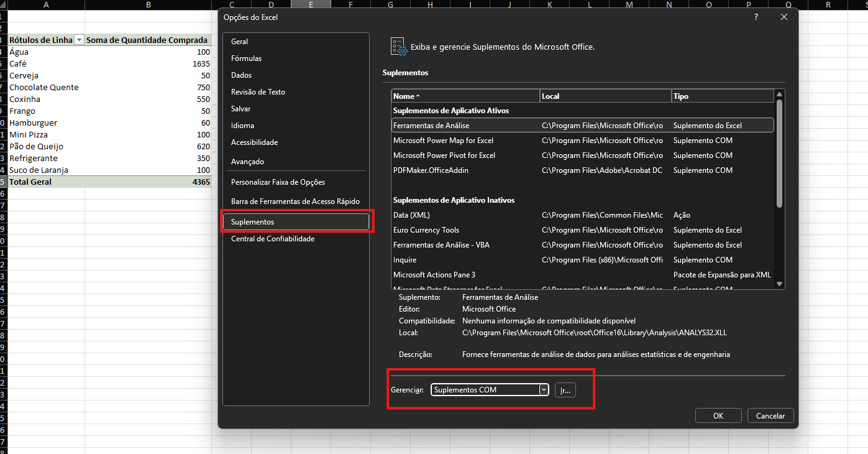Select Microsoft Power Map for Excel row

click(583, 141)
